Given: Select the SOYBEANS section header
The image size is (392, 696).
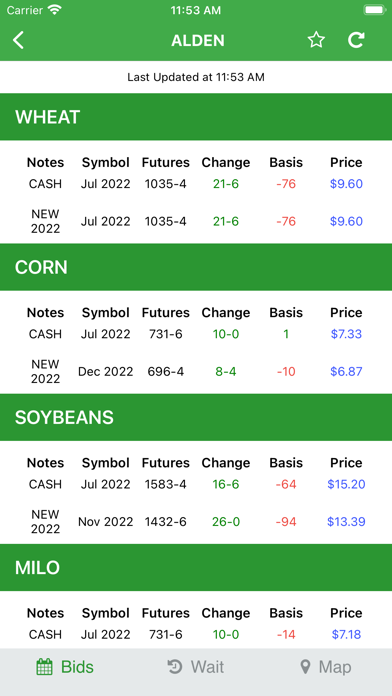Looking at the screenshot, I should [196, 417].
